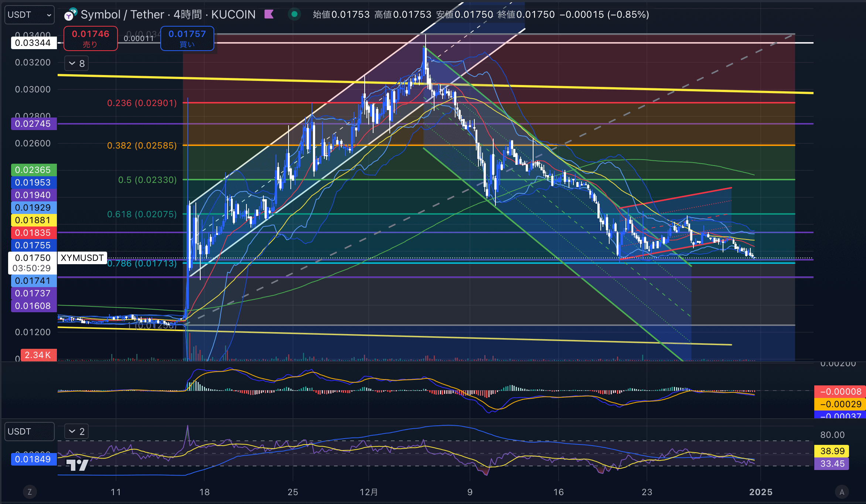This screenshot has width=866, height=504.
Task: Click the 0.01746 sell button
Action: tap(91, 38)
